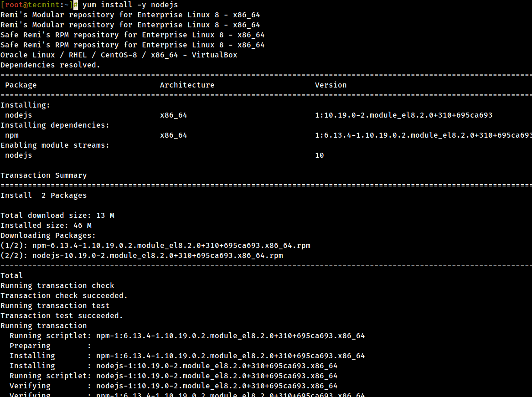Click the 'Installing : npm-1:6.13.4' line
Viewport: 532px width, 397px height.
tap(187, 356)
